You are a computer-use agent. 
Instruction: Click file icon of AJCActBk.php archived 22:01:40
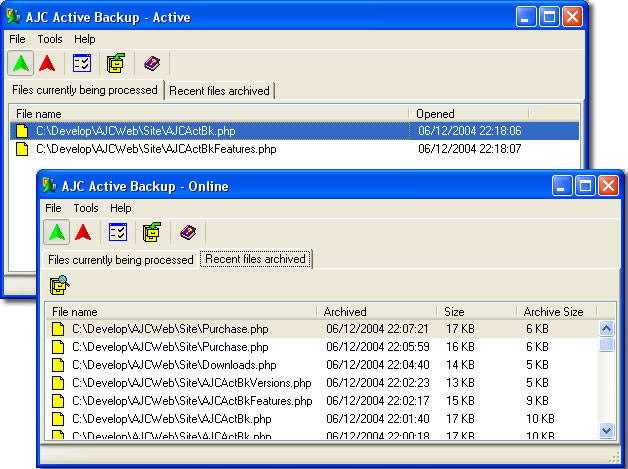click(x=58, y=419)
